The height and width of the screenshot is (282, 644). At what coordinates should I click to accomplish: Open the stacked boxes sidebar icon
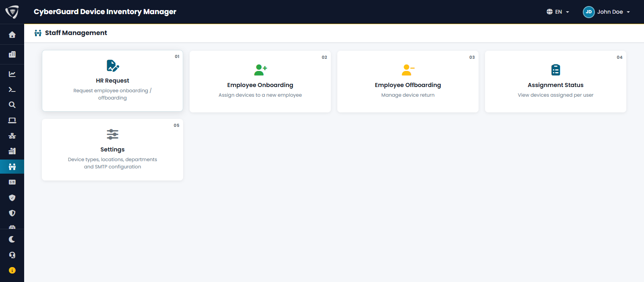pos(12,151)
